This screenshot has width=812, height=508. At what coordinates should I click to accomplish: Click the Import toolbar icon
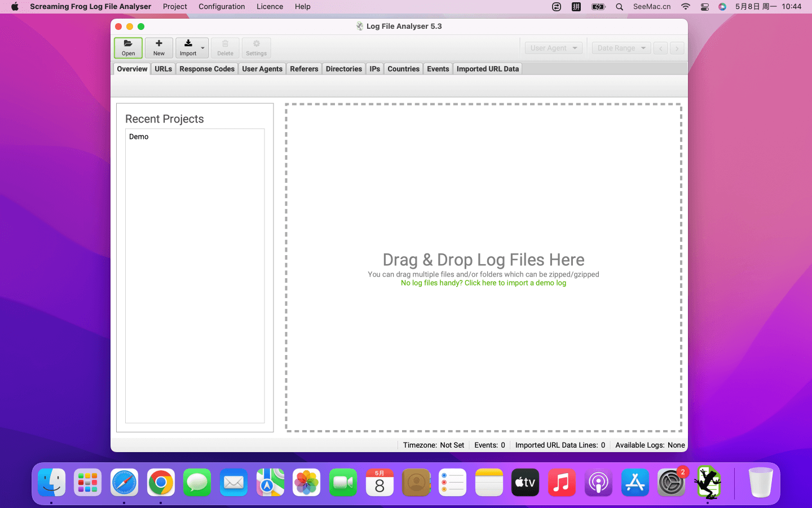[188, 47]
